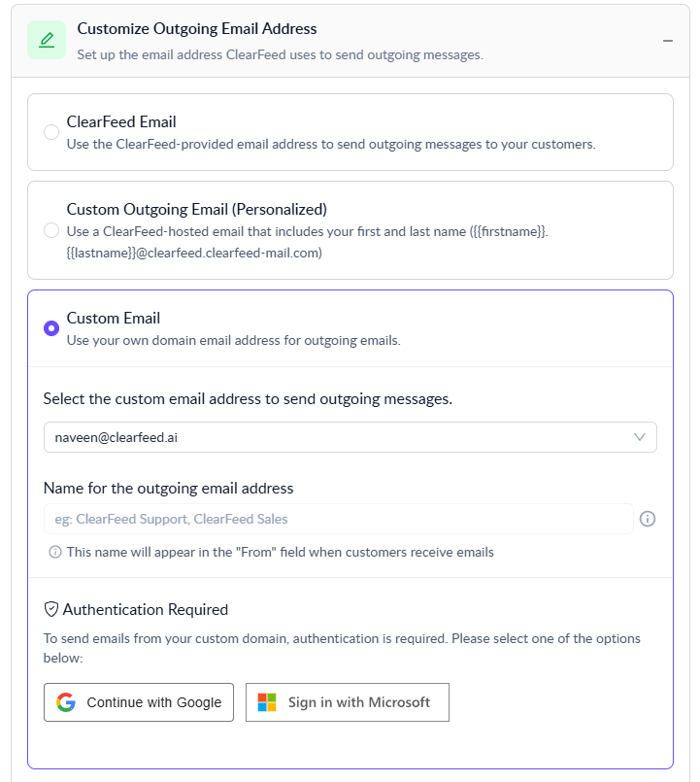Click the info icon beside the name field
700x782 pixels.
point(648,519)
